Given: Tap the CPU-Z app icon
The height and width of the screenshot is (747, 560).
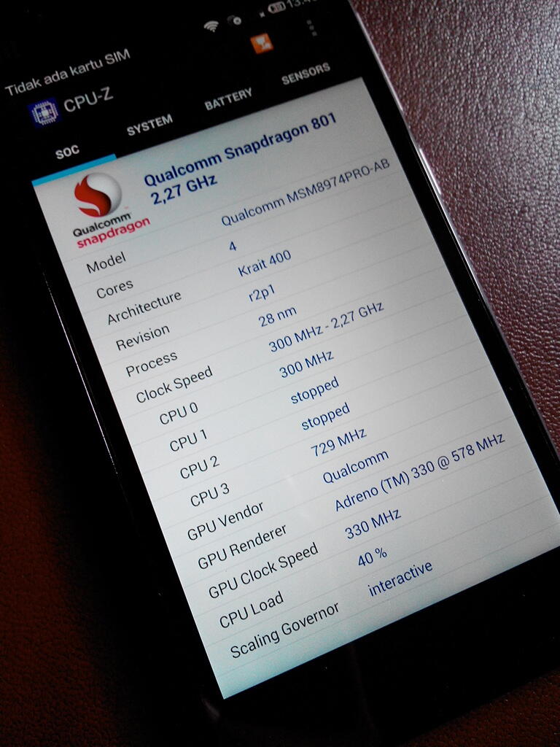Looking at the screenshot, I should coord(44,113).
